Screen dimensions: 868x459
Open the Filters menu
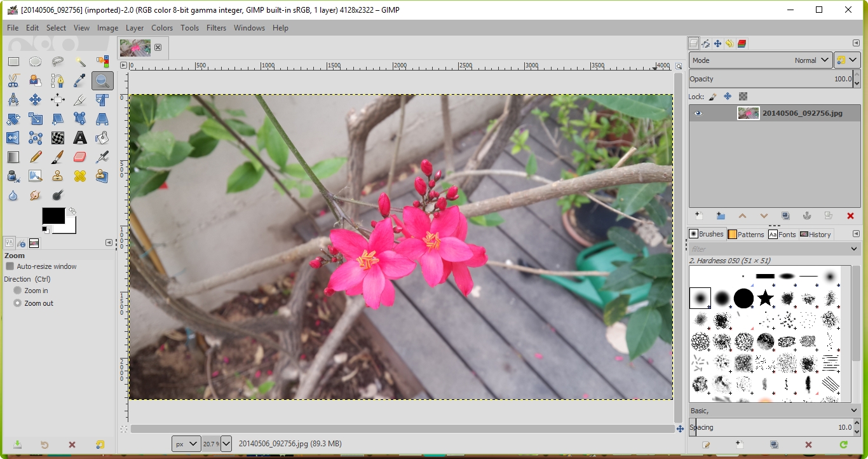216,28
